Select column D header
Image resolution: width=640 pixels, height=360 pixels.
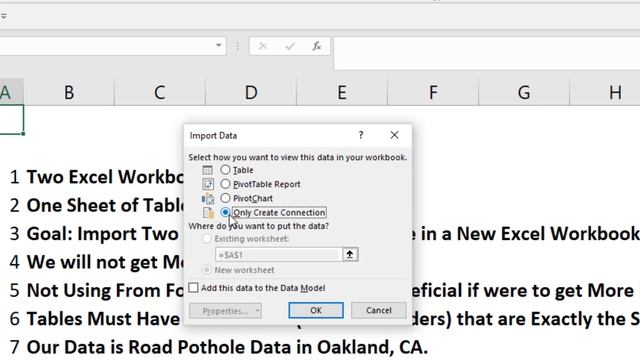[251, 93]
